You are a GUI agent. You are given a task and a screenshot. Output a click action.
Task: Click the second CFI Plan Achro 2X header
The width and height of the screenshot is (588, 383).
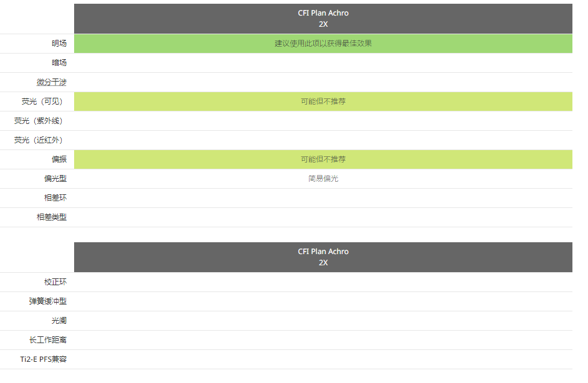[x=323, y=257]
